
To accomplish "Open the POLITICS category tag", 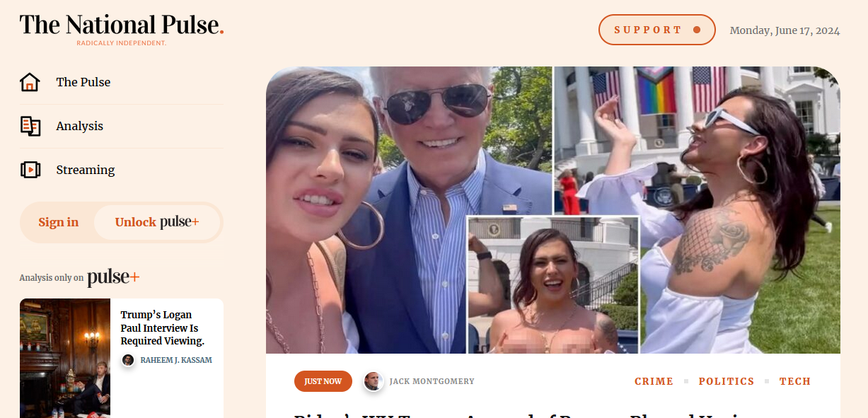I will tap(727, 381).
